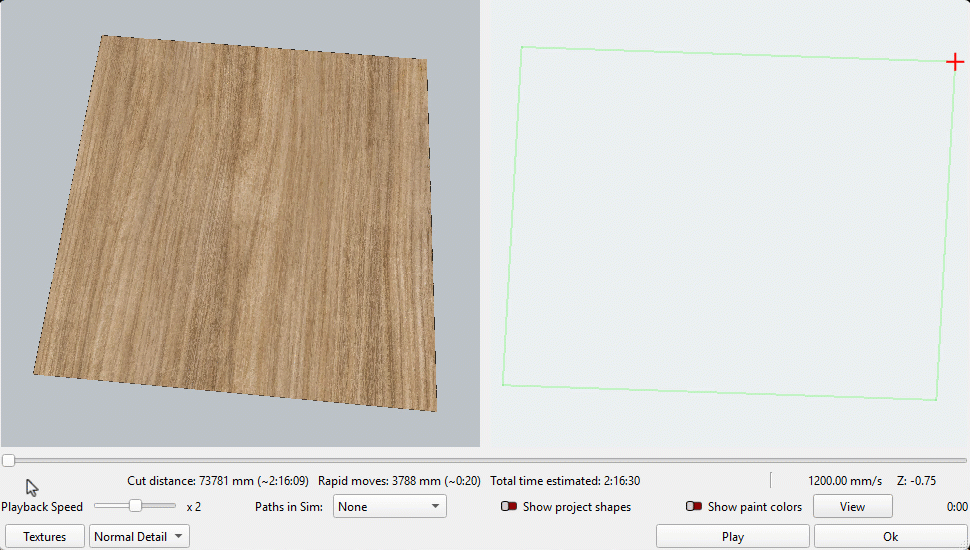
Task: Open the Paths in Sim dropdown
Action: (x=389, y=507)
